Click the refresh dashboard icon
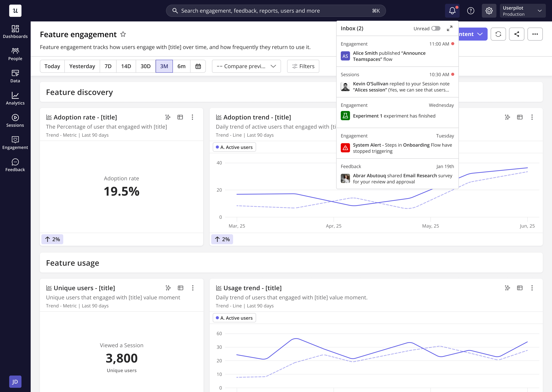Image resolution: width=552 pixels, height=392 pixels. click(x=498, y=34)
